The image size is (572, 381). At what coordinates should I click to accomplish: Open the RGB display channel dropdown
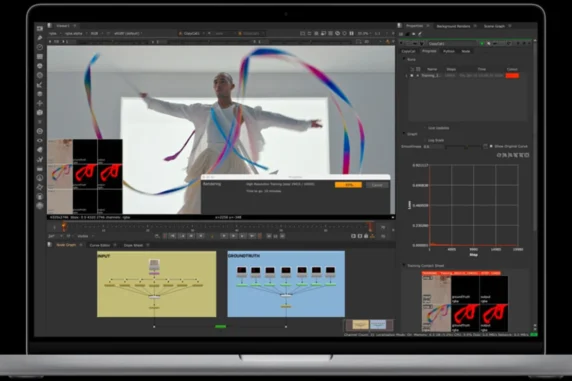tap(96, 33)
